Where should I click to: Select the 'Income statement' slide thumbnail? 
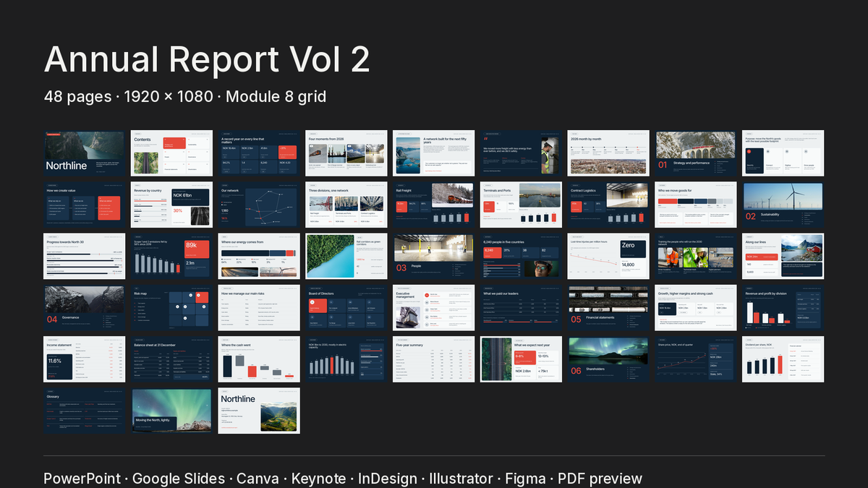click(x=84, y=359)
